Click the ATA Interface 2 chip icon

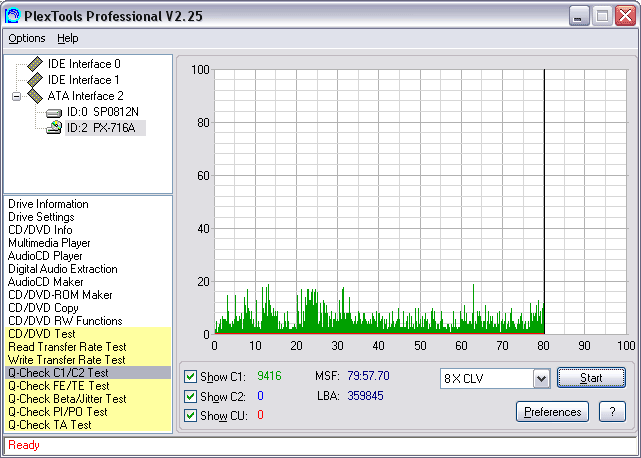pos(35,96)
